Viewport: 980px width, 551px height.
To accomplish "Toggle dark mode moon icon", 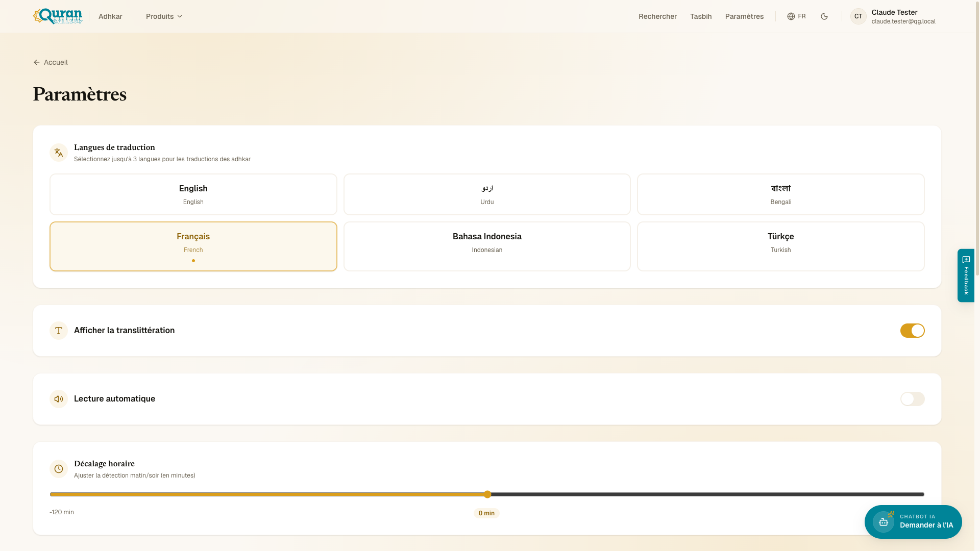I will pyautogui.click(x=824, y=16).
